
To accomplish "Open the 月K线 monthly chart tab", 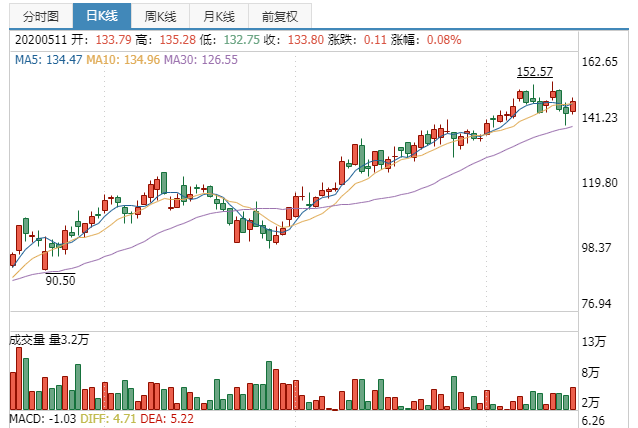I will tap(219, 16).
